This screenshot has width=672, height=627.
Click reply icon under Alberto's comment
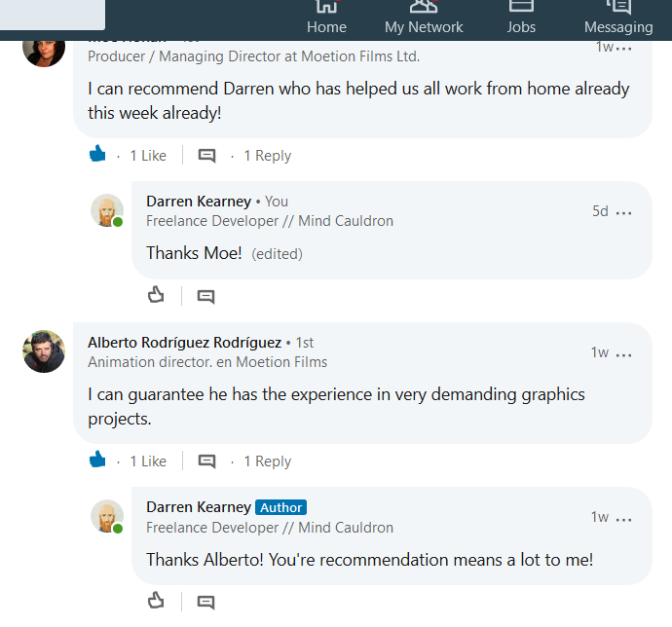tap(206, 461)
